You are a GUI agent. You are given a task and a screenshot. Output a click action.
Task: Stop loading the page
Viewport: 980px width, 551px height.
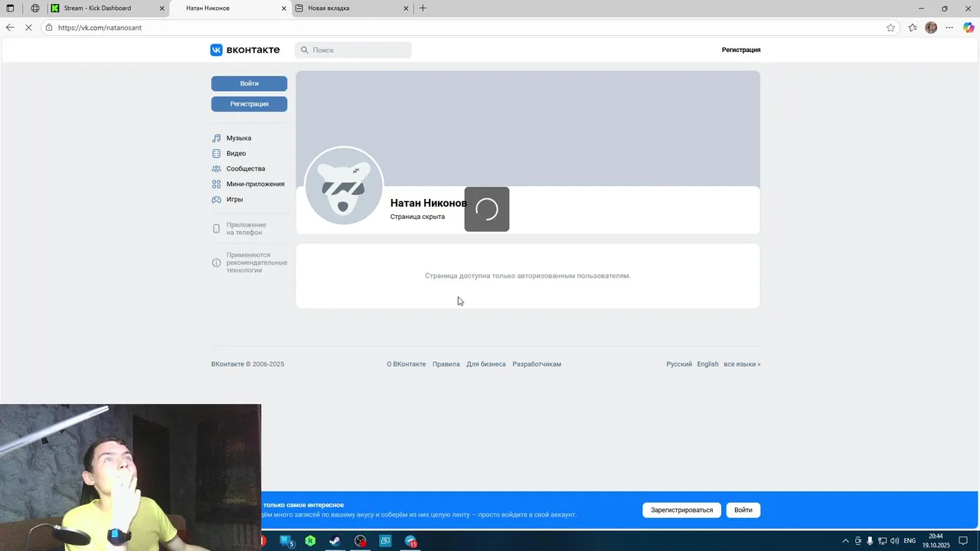[29, 28]
